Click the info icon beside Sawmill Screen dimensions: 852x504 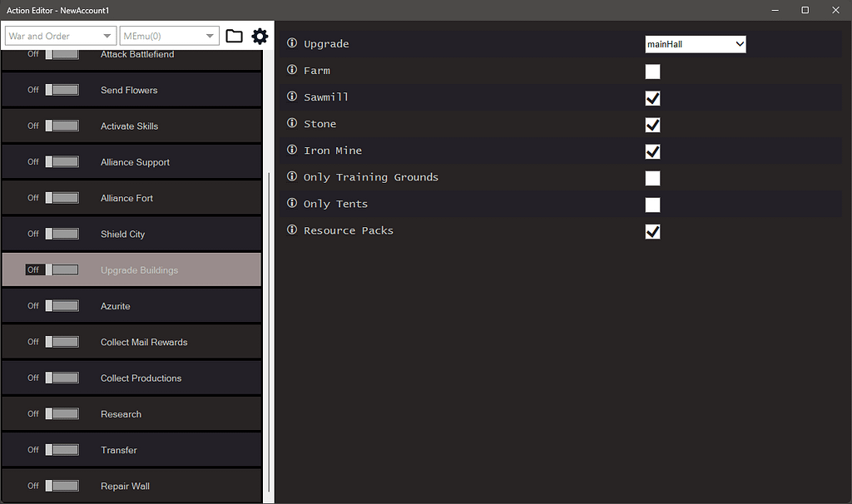[290, 96]
